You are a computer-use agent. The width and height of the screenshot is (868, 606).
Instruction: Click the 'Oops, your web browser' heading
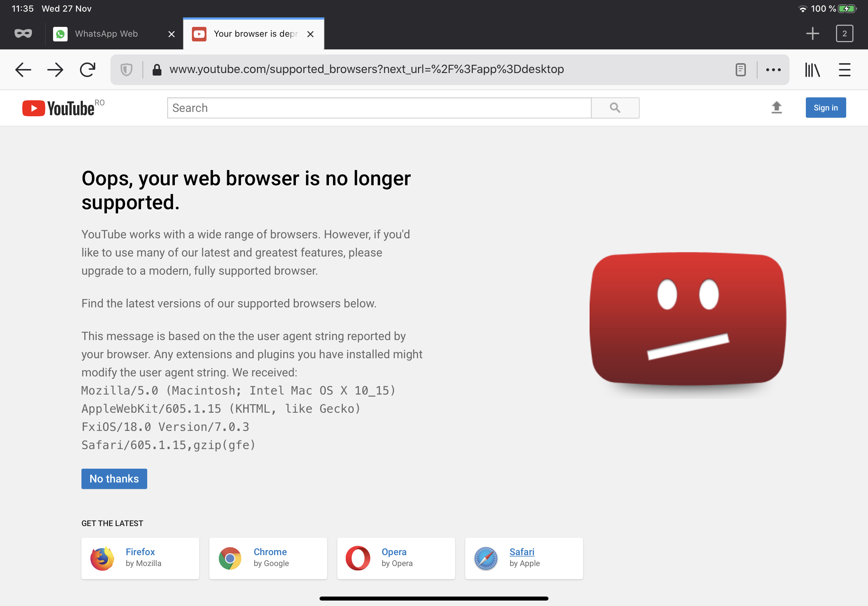[246, 190]
